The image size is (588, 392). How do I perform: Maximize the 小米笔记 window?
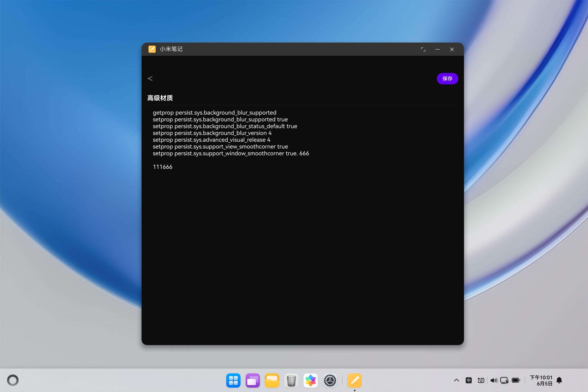[423, 49]
